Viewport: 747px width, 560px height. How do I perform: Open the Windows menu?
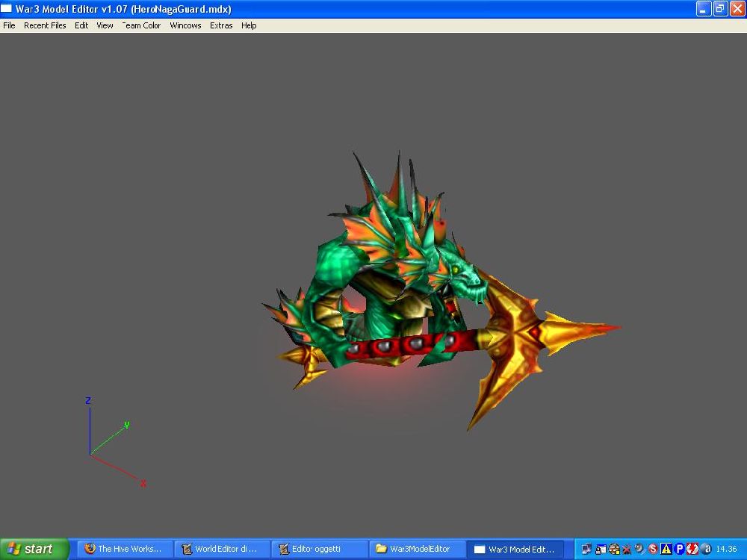coord(185,25)
